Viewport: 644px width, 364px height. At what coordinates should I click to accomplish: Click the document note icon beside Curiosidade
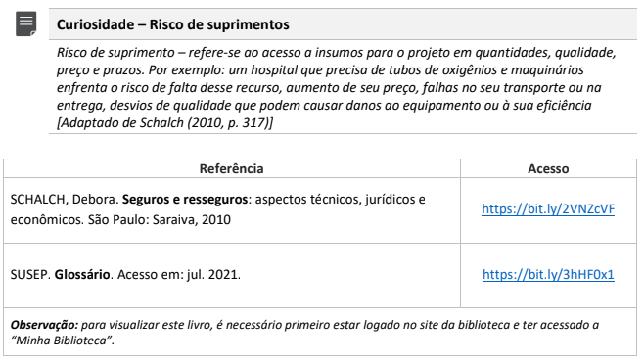click(x=25, y=23)
